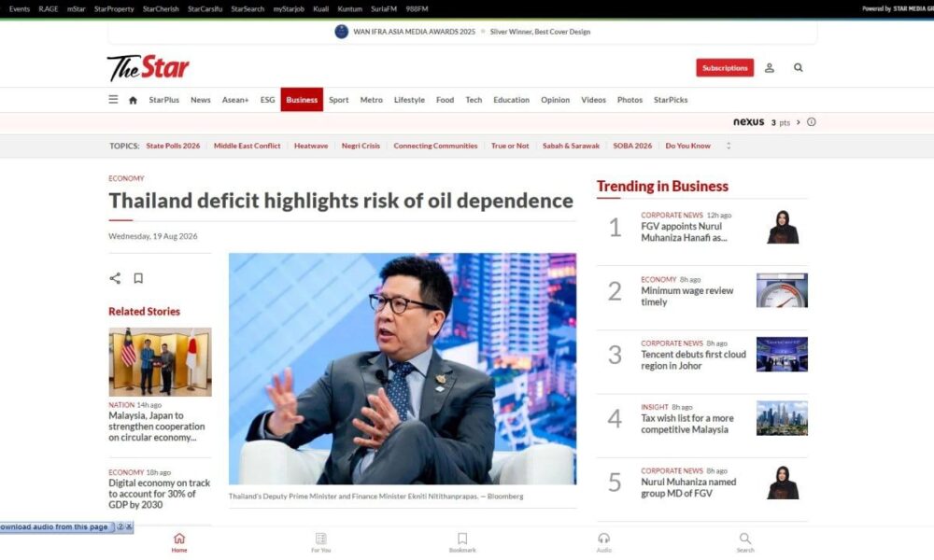The image size is (934, 560).
Task: Open Search in bottom bar
Action: pos(745,542)
